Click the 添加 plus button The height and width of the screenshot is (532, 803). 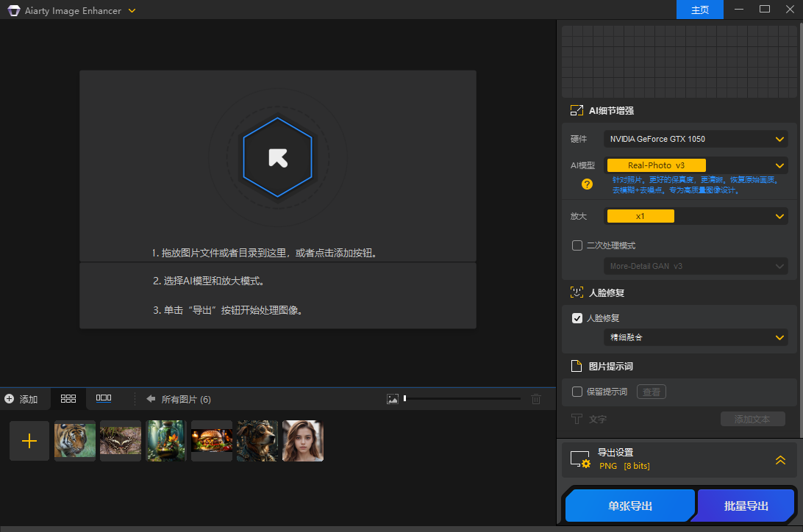point(21,399)
